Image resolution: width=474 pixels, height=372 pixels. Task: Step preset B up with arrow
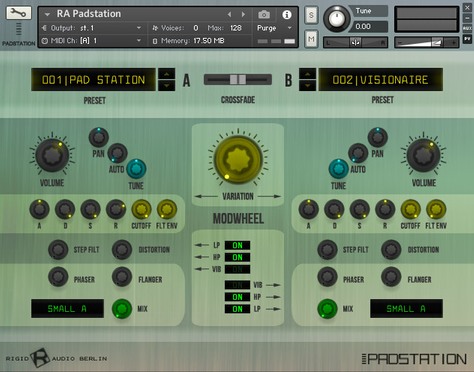pos(307,74)
